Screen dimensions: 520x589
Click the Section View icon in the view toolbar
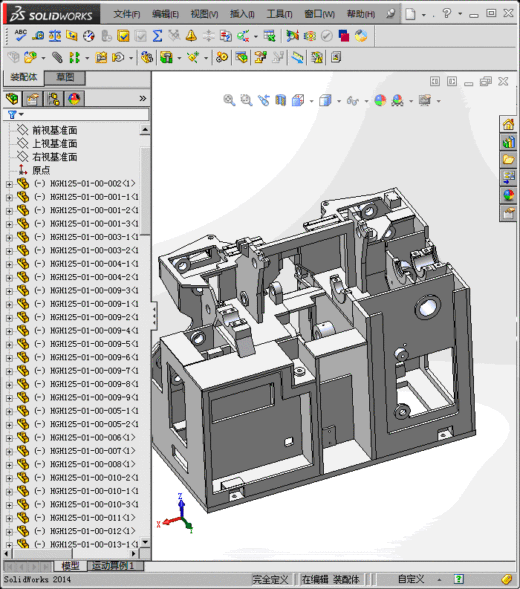(x=281, y=100)
